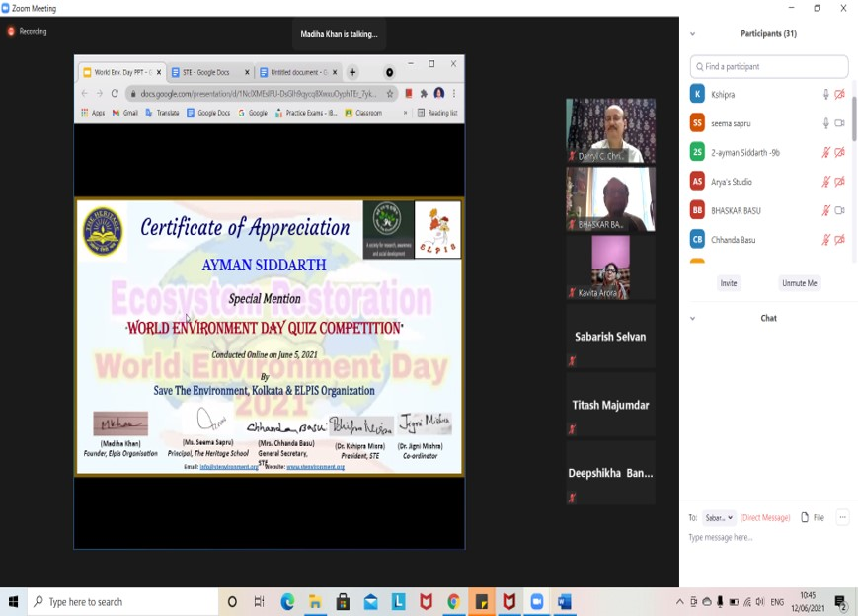Click the Chrome reload button in shared window
The height and width of the screenshot is (616, 858).
pyautogui.click(x=115, y=94)
